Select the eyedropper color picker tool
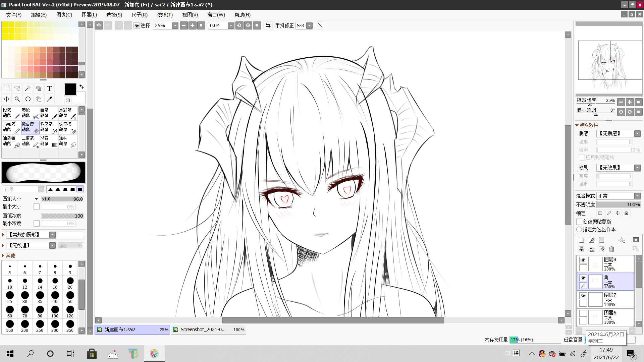 tap(50, 99)
